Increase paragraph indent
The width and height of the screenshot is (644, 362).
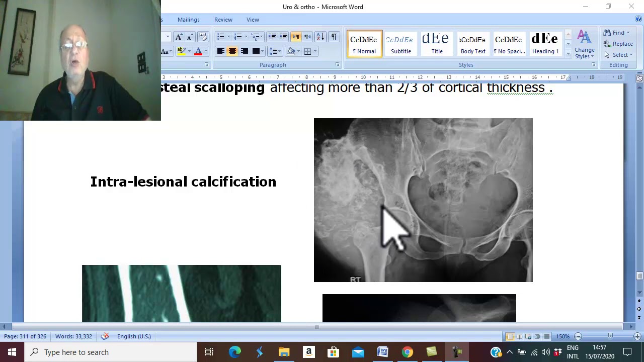click(284, 37)
